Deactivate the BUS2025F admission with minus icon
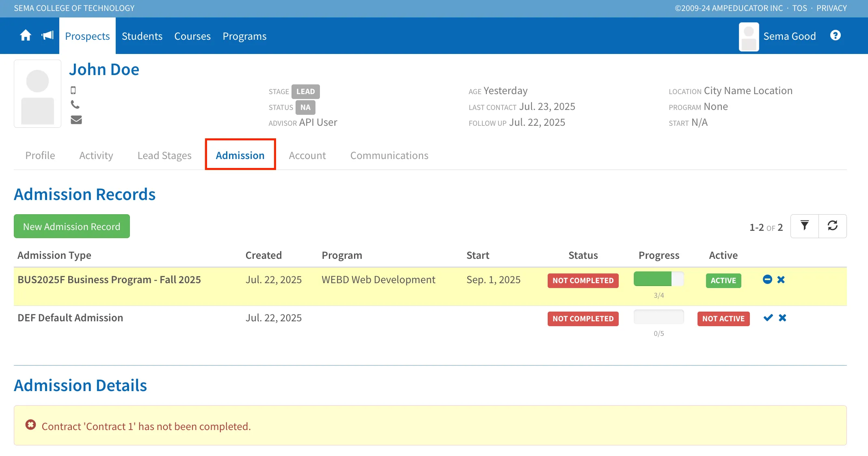The height and width of the screenshot is (456, 868). point(767,280)
